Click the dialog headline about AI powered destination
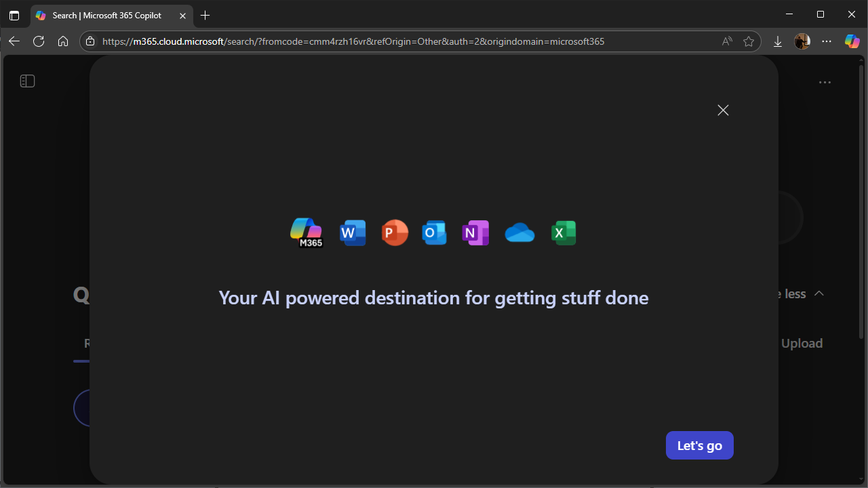The image size is (868, 488). click(x=433, y=298)
